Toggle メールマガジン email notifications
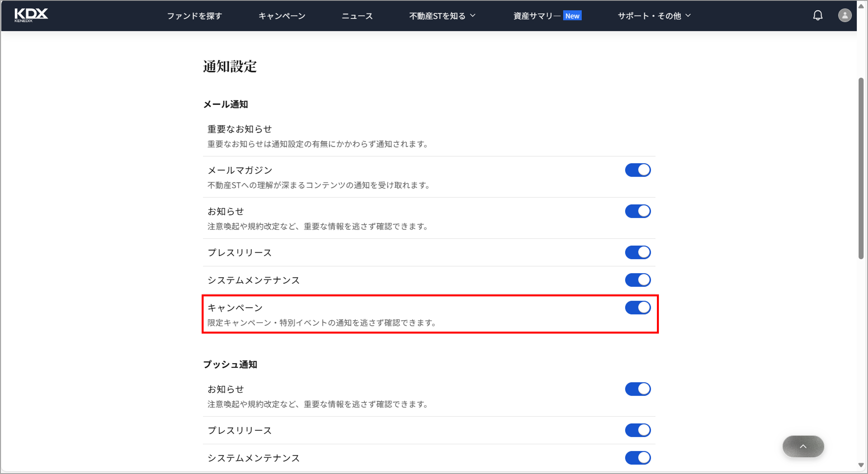This screenshot has height=474, width=868. point(638,170)
